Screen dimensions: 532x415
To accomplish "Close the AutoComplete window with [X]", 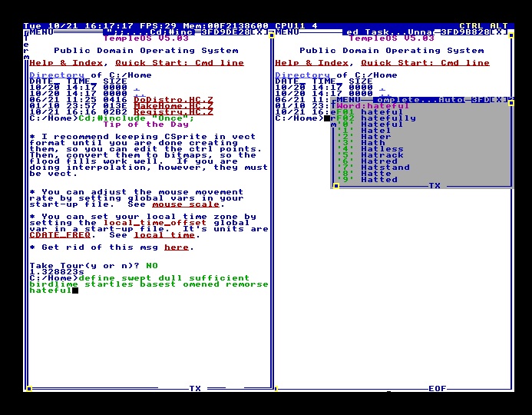I will [x=499, y=100].
